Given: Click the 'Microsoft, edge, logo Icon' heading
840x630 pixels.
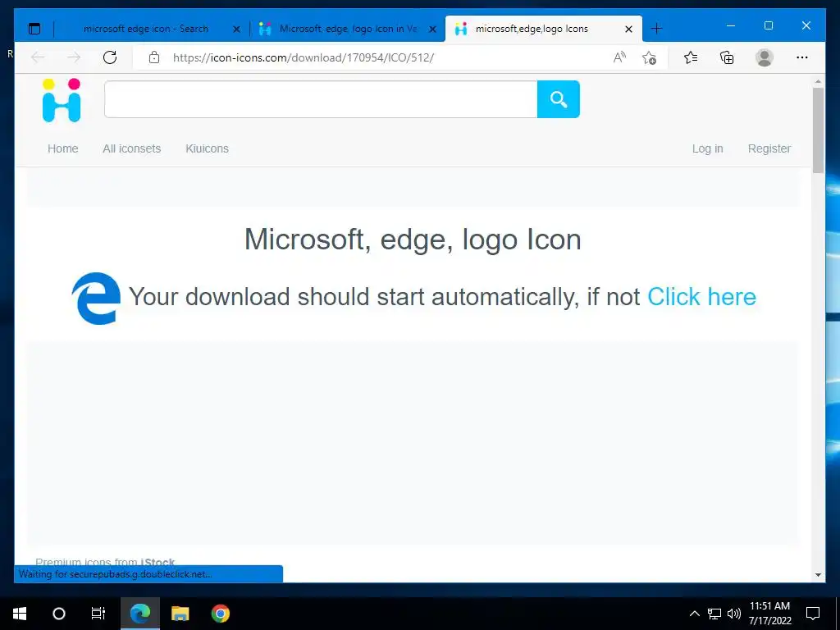Looking at the screenshot, I should pos(413,239).
